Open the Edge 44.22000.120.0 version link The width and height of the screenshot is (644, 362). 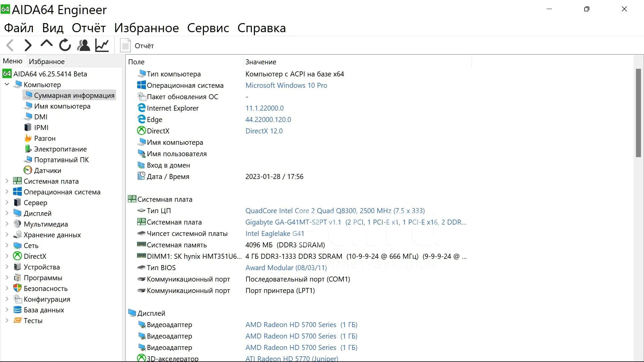click(x=268, y=119)
